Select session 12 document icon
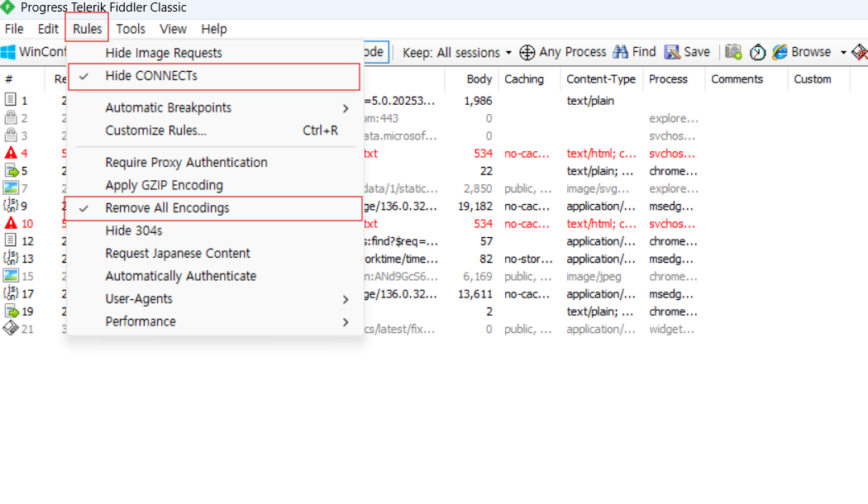The width and height of the screenshot is (868, 504). point(11,240)
